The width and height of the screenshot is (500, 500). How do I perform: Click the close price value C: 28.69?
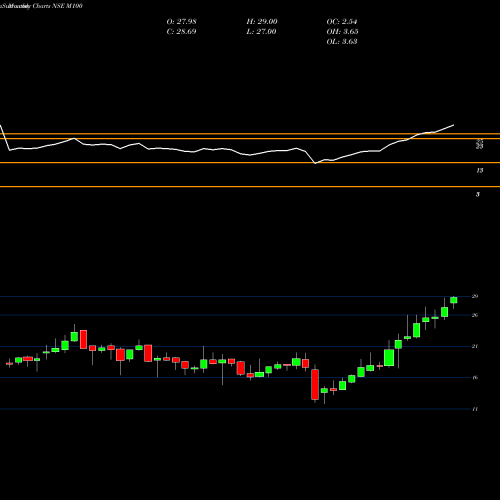click(x=181, y=32)
